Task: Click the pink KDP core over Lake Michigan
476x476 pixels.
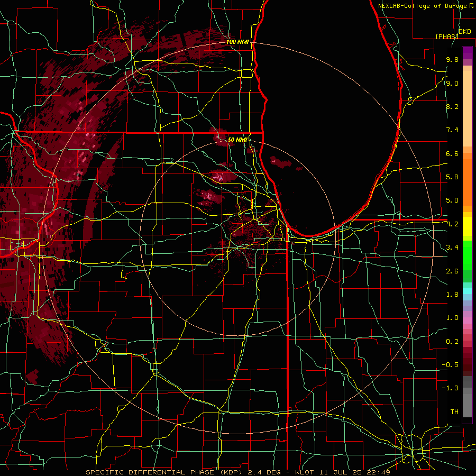Action: pyautogui.click(x=274, y=161)
